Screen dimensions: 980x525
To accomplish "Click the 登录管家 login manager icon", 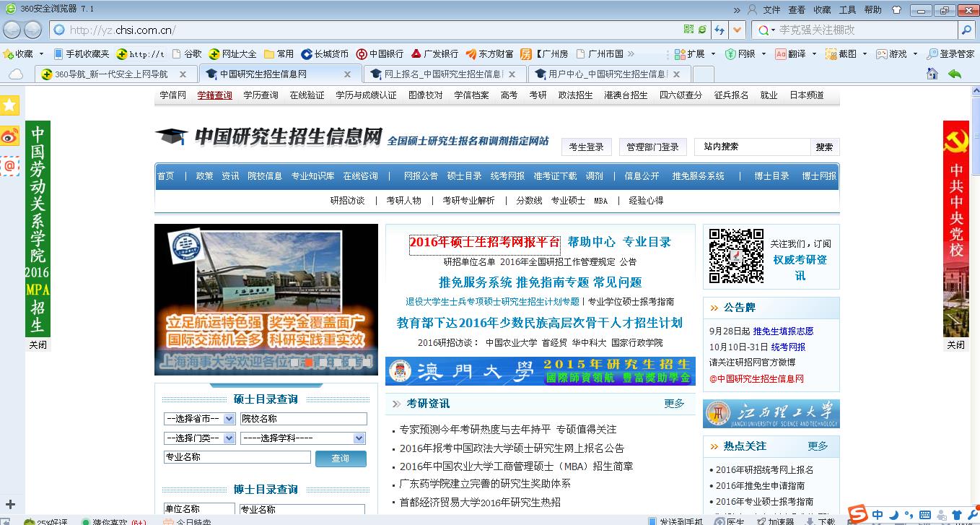I will point(950,53).
